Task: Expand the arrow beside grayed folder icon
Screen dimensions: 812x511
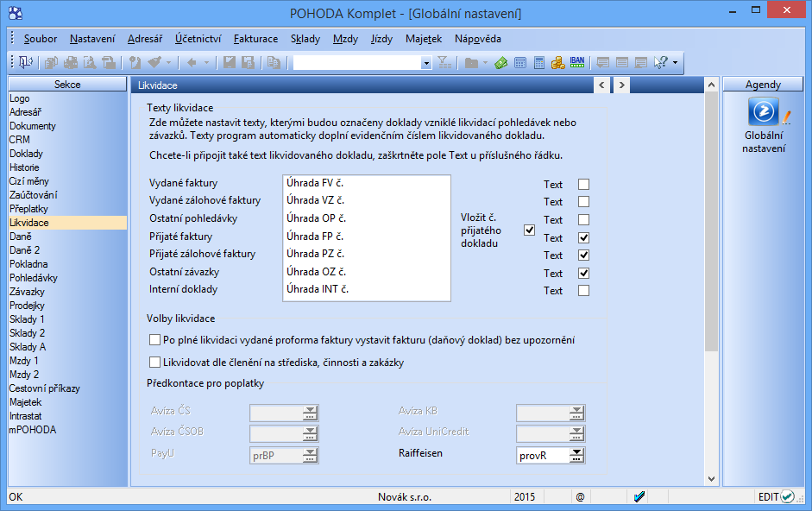Action: [x=485, y=63]
